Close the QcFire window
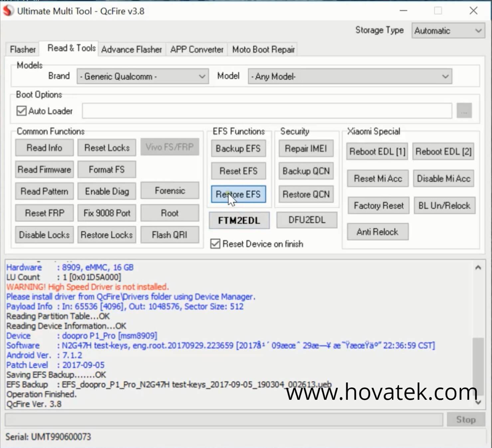 (x=473, y=11)
